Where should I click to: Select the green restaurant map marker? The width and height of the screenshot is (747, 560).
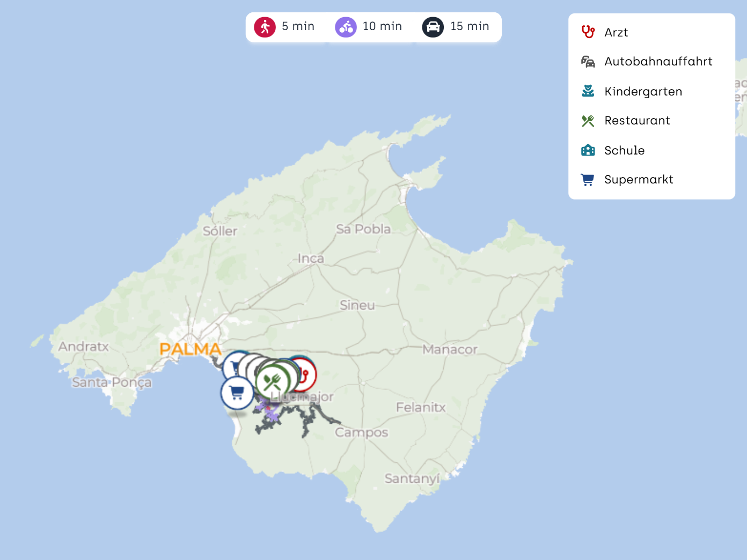pos(273,382)
